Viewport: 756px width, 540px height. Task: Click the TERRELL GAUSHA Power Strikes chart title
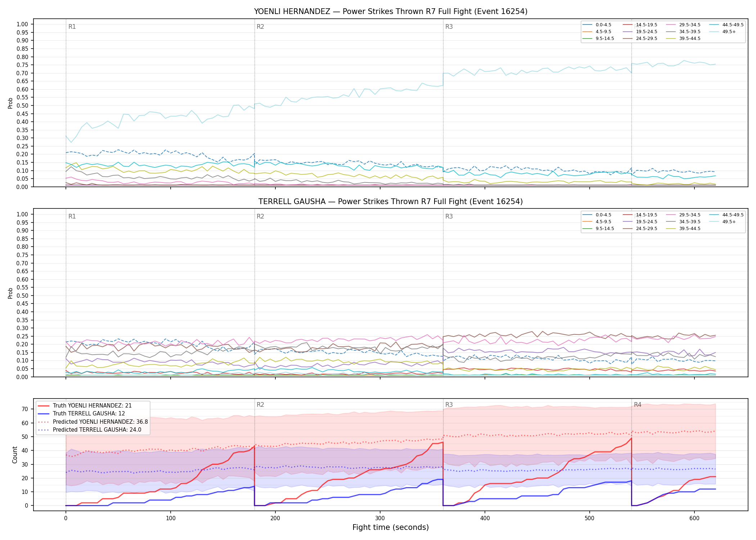[x=391, y=202]
